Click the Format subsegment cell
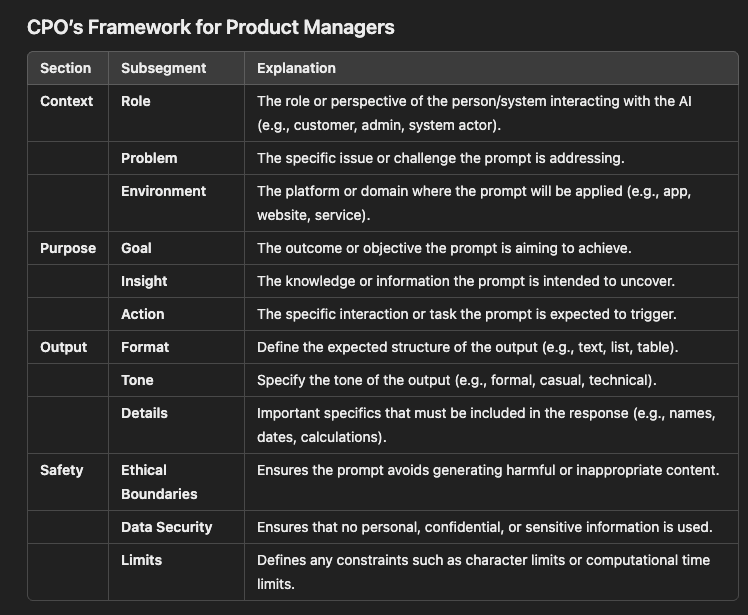The width and height of the screenshot is (748, 615). click(145, 347)
